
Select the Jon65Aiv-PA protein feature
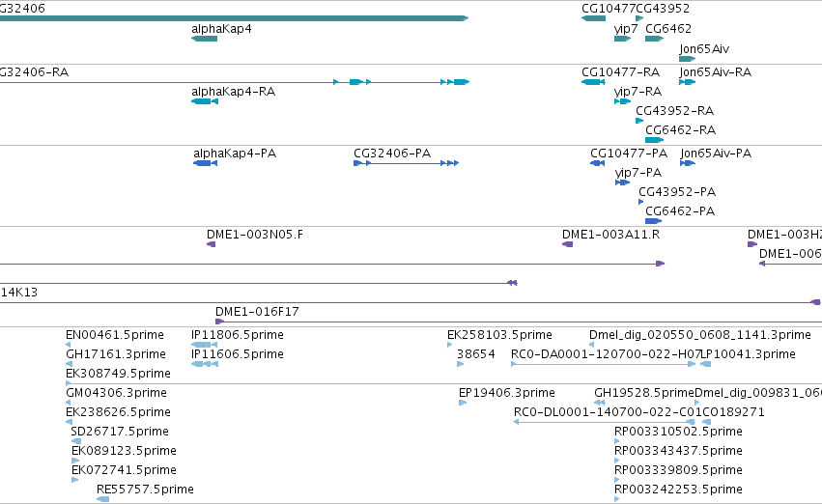(688, 163)
